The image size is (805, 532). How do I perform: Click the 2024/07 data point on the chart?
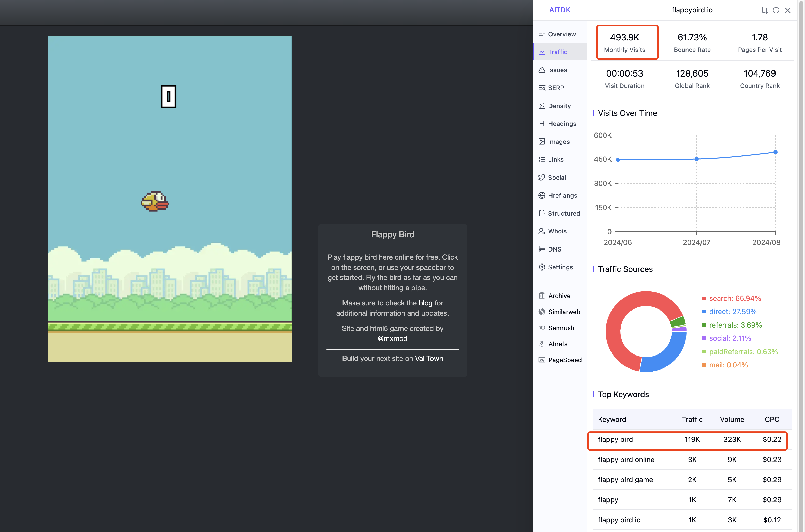pyautogui.click(x=696, y=159)
